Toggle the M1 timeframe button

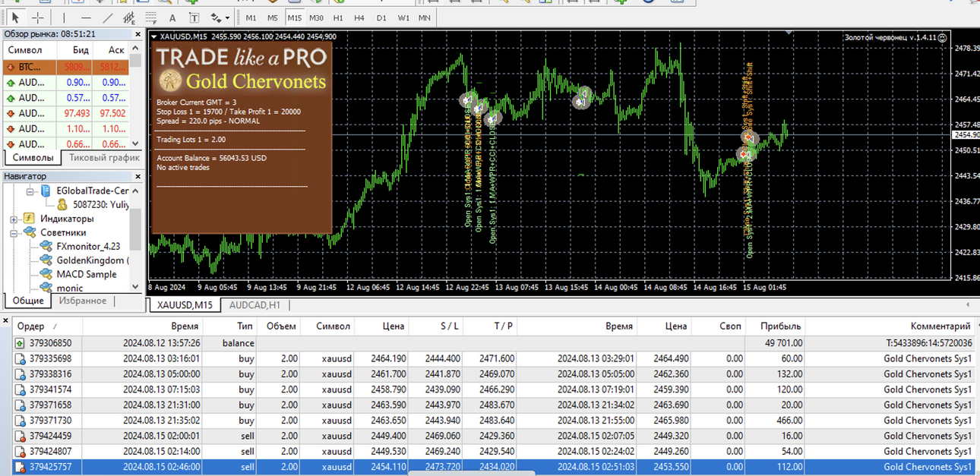251,17
